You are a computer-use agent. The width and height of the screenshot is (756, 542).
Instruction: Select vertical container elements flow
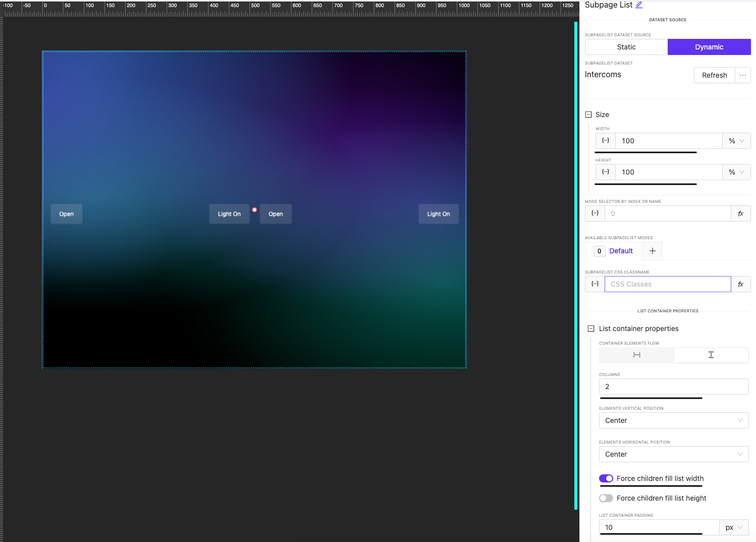pos(711,355)
